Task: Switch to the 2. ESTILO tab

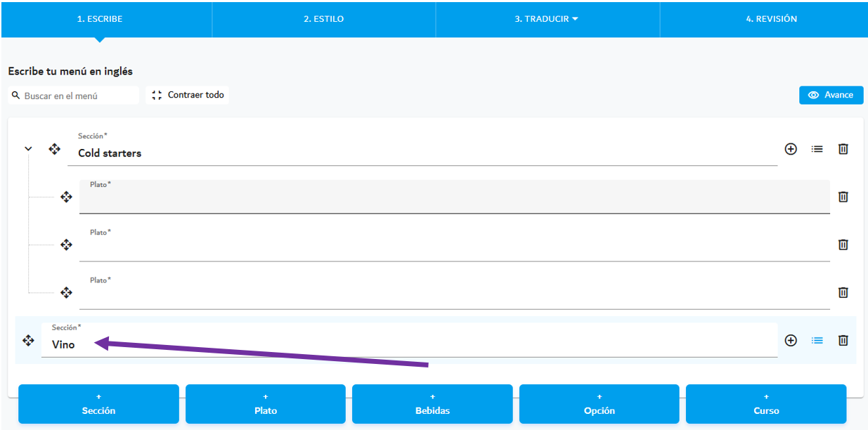Action: pyautogui.click(x=324, y=19)
